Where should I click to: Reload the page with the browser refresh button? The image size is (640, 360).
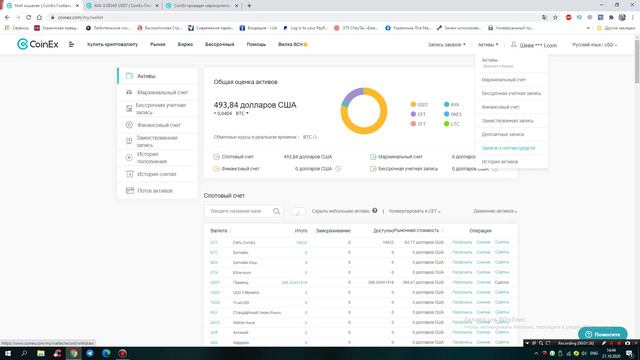(28, 17)
